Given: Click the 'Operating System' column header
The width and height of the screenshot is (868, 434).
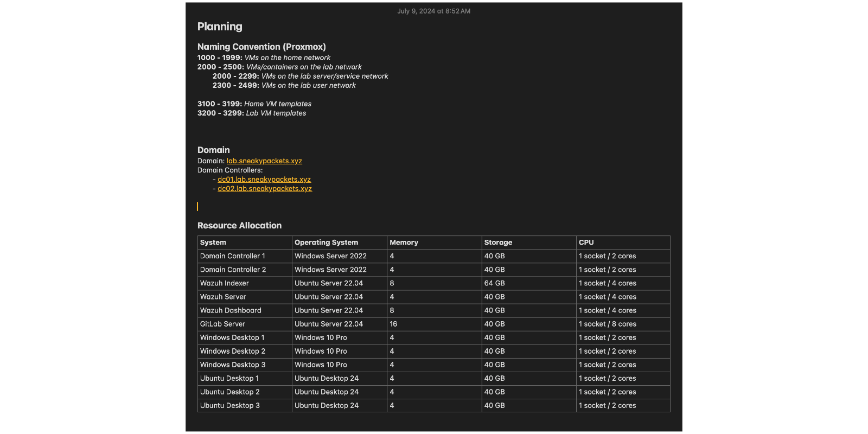Looking at the screenshot, I should click(340, 242).
